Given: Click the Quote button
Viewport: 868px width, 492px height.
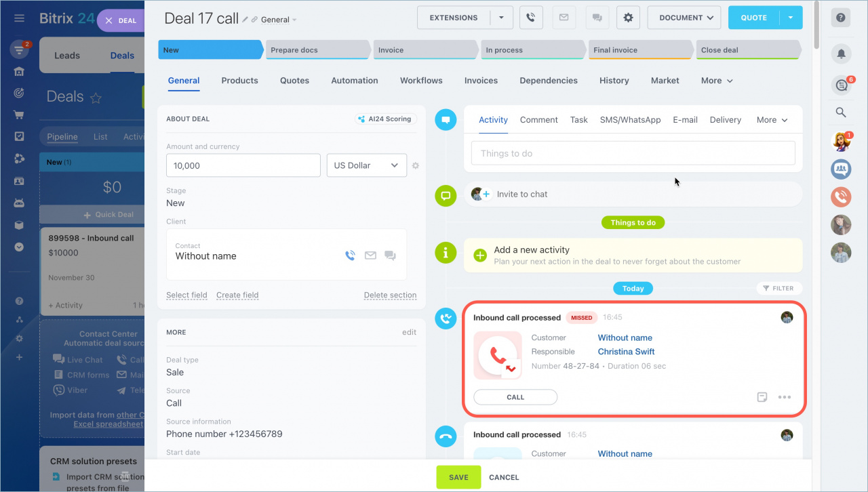Looking at the screenshot, I should point(754,18).
